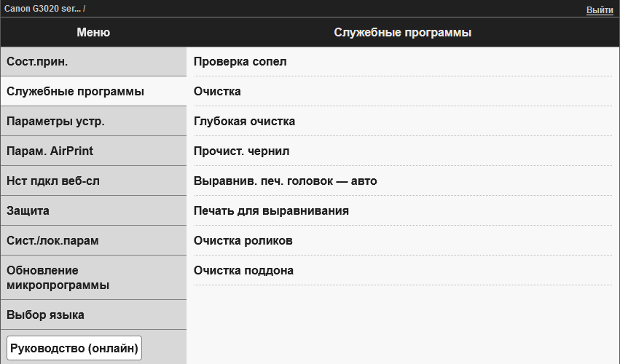Open Сист./лок.парам system settings

(93, 241)
